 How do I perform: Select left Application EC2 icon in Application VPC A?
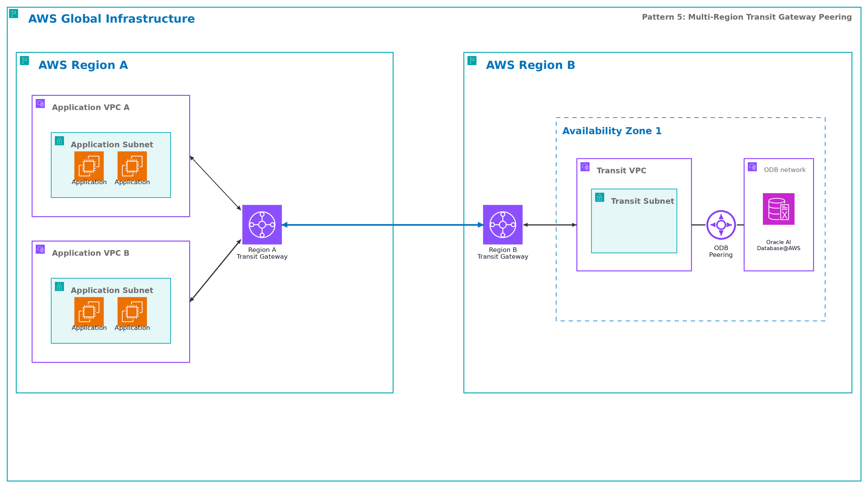[x=89, y=166]
